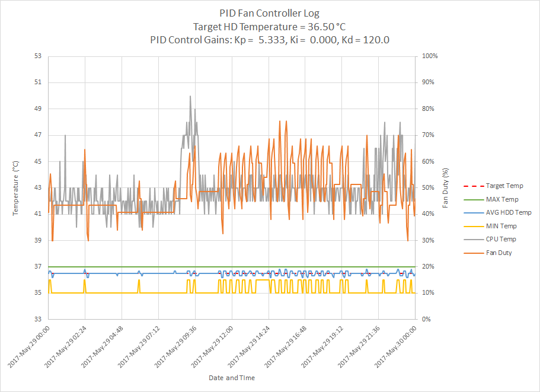Click the '39' temperature axis label
Screen dimensions: 540x392
click(38, 240)
